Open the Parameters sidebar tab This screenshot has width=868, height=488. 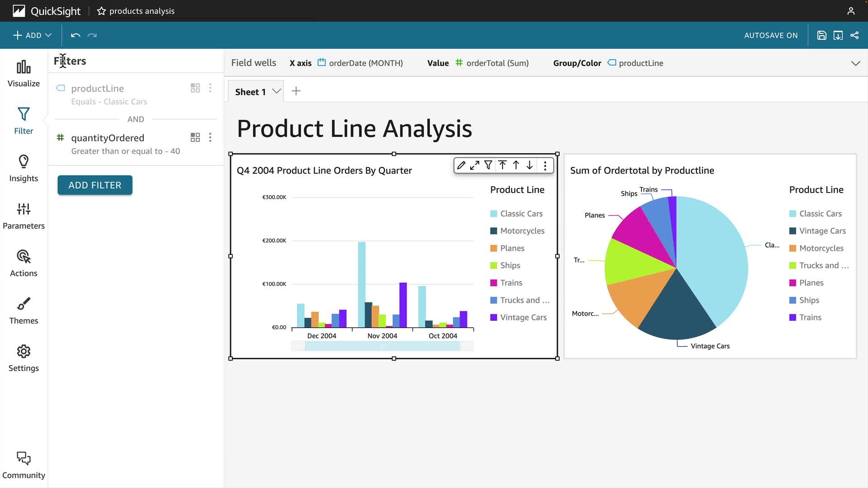tap(24, 216)
